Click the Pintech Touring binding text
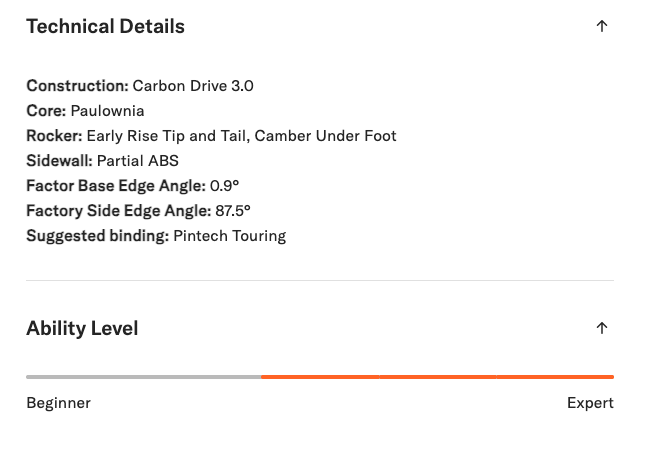This screenshot has width=659, height=464. [229, 236]
